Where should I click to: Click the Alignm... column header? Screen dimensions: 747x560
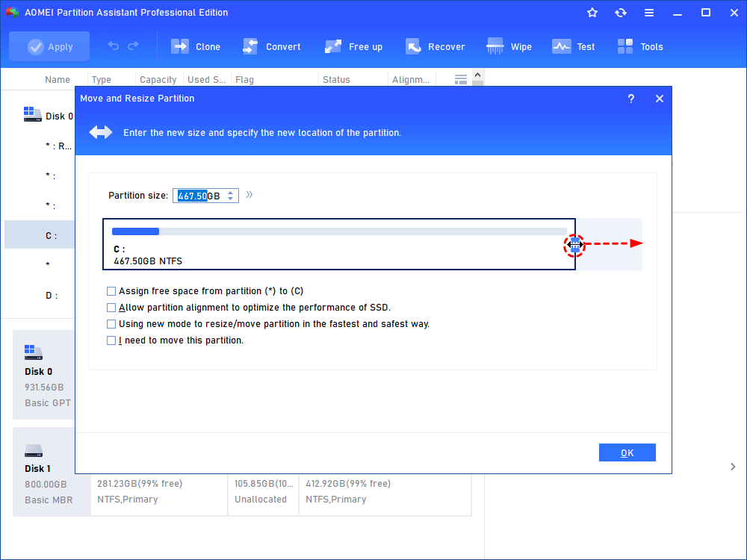pyautogui.click(x=411, y=80)
